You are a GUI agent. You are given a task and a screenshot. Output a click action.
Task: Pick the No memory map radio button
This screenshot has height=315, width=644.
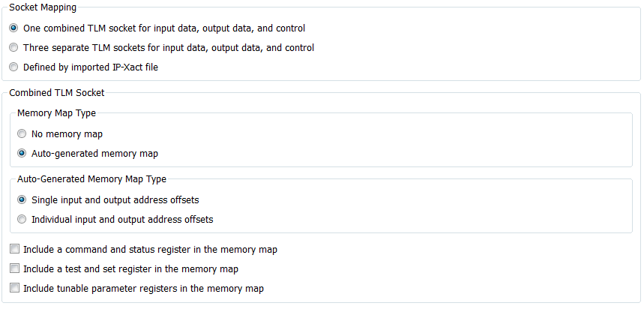point(22,134)
